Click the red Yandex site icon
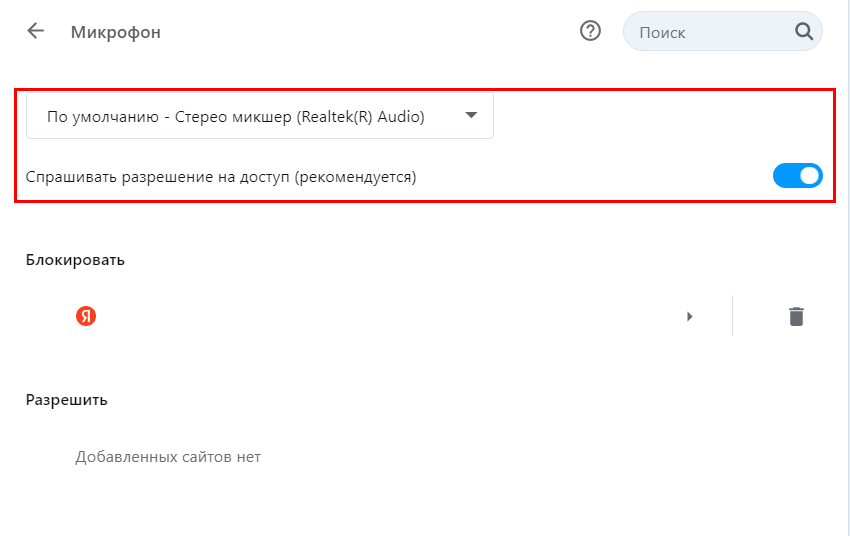This screenshot has width=850, height=536. 86,316
